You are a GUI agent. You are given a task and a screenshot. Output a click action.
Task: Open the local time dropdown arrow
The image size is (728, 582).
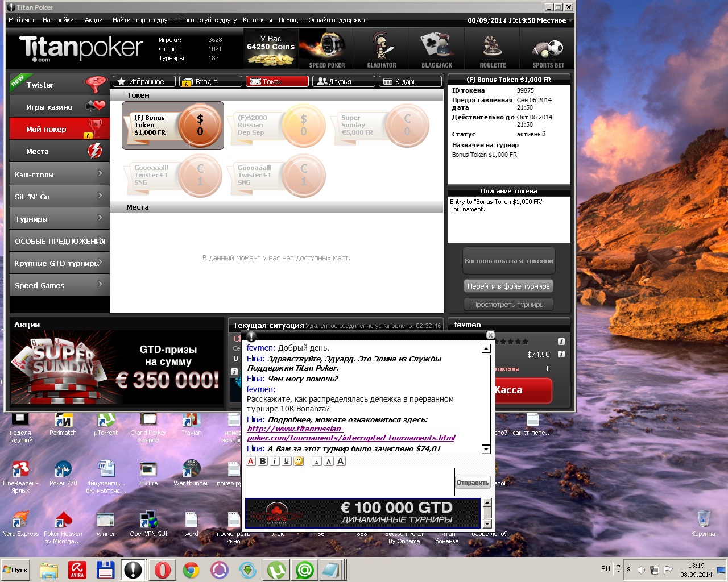[570, 20]
